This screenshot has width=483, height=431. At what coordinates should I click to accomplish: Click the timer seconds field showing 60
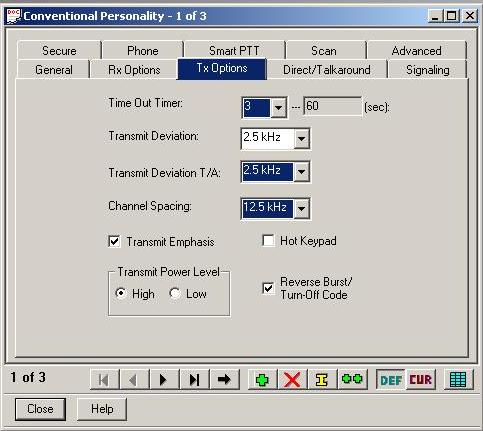[332, 106]
